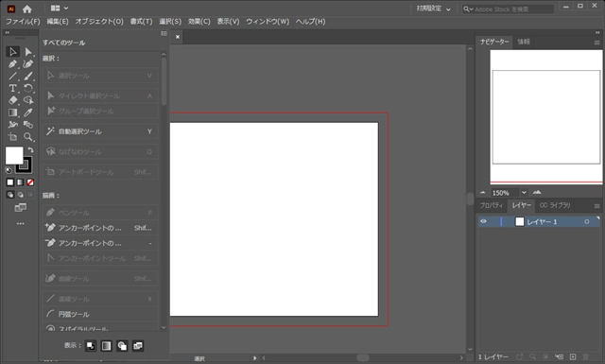Viewport: 605px width, 364px height.
Task: Collapse the toolbar with double-arrow
Action: [x=7, y=33]
